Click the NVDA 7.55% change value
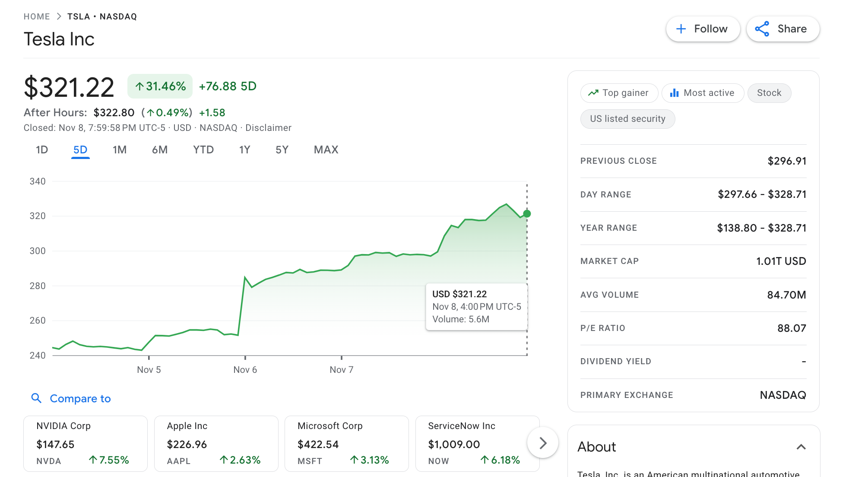Viewport: 868px width, 477px height. pos(109,460)
